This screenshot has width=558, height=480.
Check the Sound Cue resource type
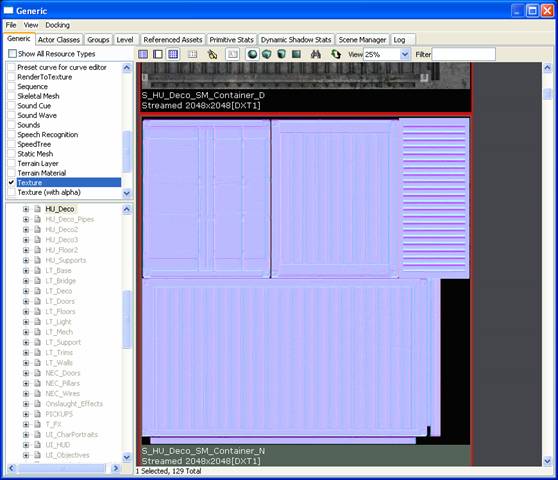point(12,106)
